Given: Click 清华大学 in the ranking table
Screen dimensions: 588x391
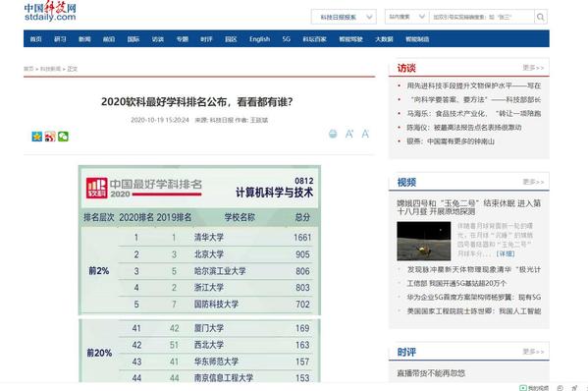Looking at the screenshot, I should [209, 238].
